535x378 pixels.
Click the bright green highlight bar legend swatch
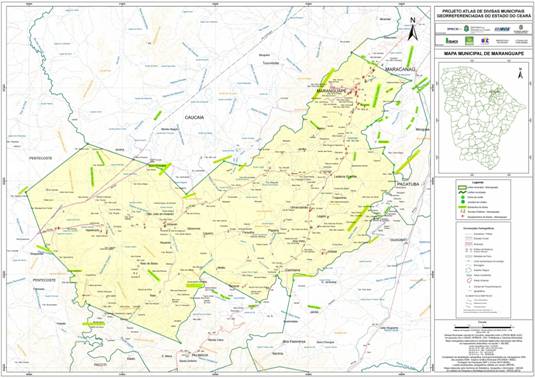point(462,207)
